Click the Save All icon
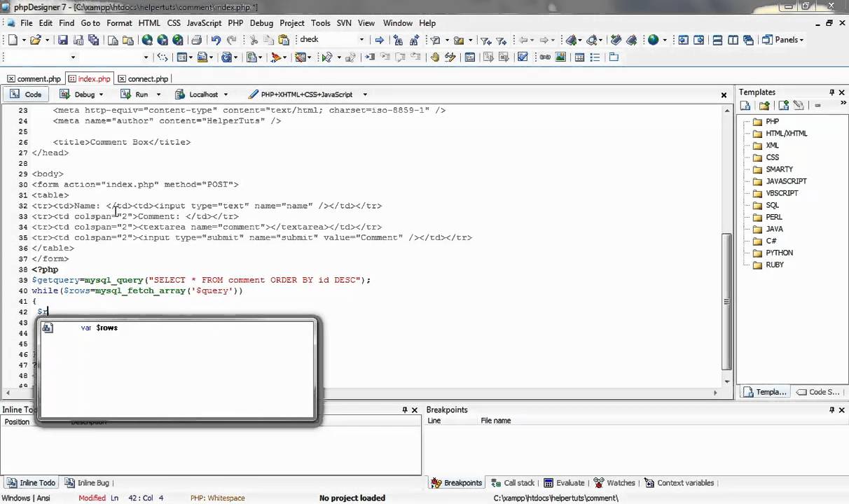This screenshot has width=849, height=504. 94,40
